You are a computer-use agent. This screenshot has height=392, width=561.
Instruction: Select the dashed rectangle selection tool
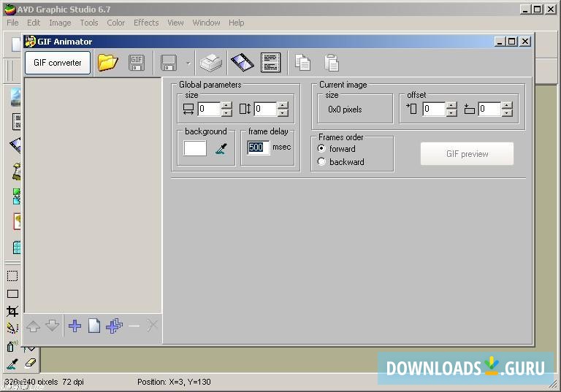click(12, 276)
